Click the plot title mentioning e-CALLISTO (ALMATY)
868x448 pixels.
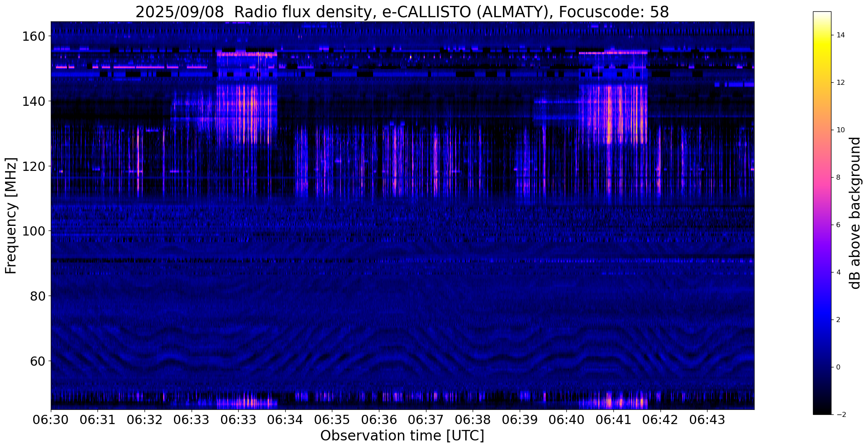pos(402,12)
